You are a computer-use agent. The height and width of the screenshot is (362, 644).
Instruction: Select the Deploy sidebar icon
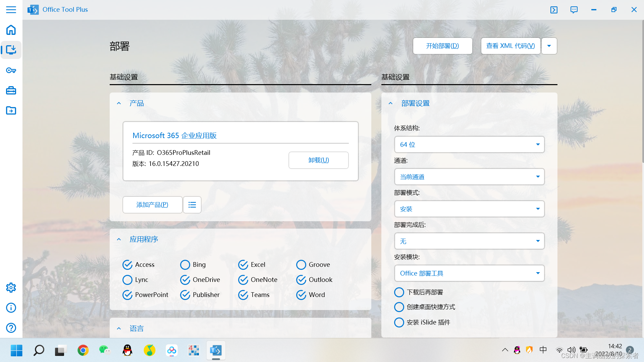11,50
